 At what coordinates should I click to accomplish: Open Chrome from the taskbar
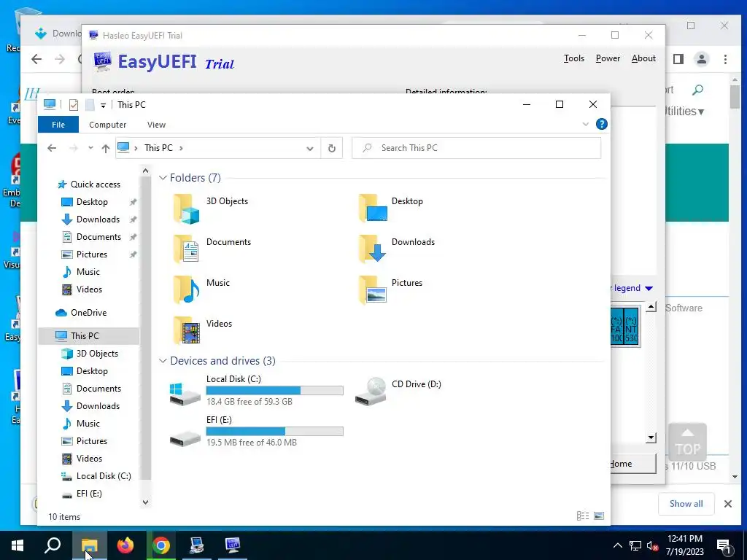pyautogui.click(x=161, y=545)
